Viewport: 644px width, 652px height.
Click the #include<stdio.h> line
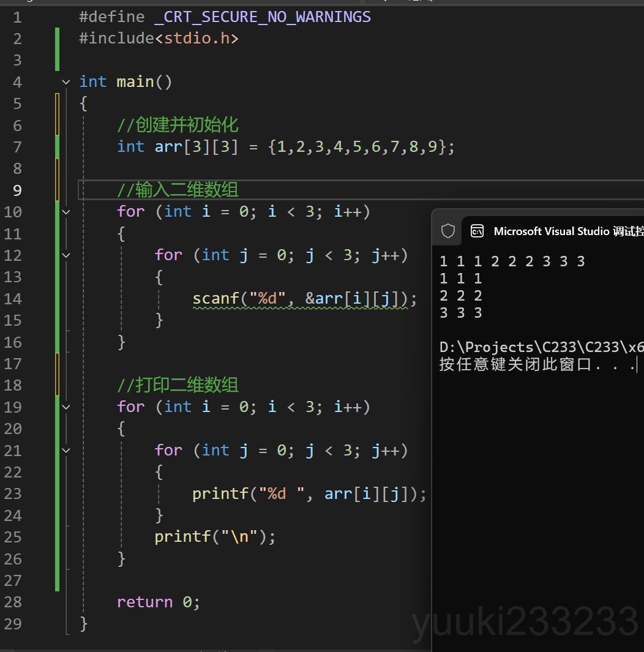(x=159, y=38)
